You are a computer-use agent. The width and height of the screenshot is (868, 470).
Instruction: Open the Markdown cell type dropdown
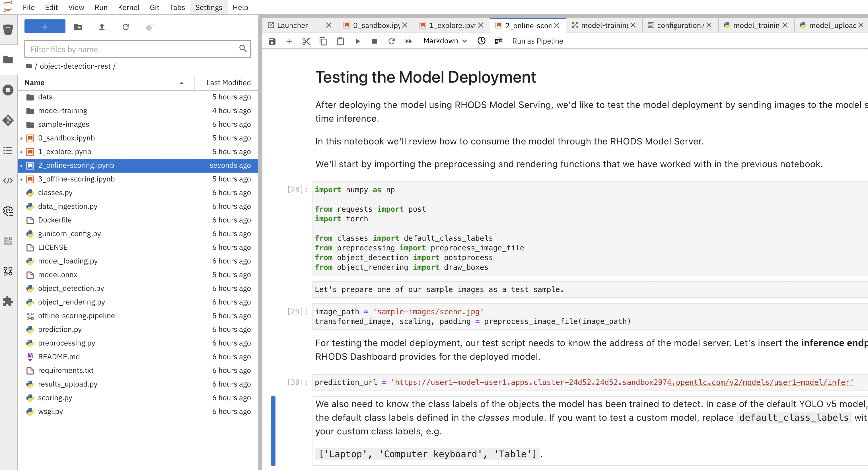pos(445,41)
